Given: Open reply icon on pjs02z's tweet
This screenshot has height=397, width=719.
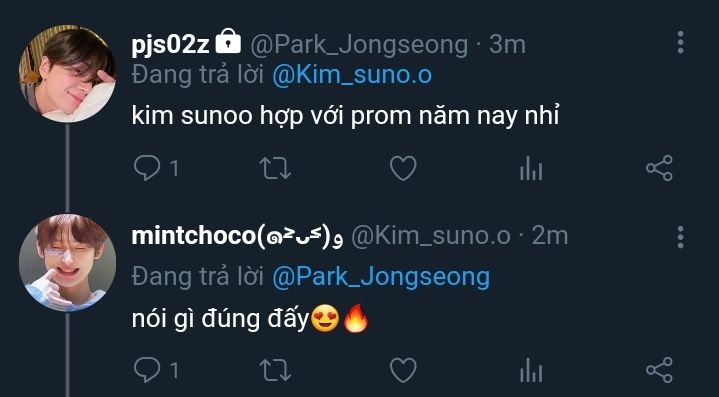Looking at the screenshot, I should [147, 168].
